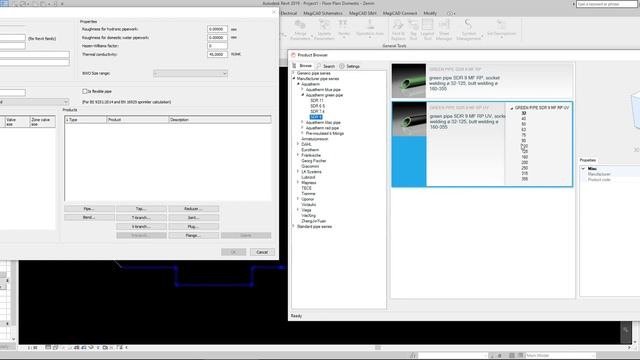Image resolution: width=640 pixels, height=360 pixels.
Task: Select the SDR 9 tree item
Action: pyautogui.click(x=316, y=117)
